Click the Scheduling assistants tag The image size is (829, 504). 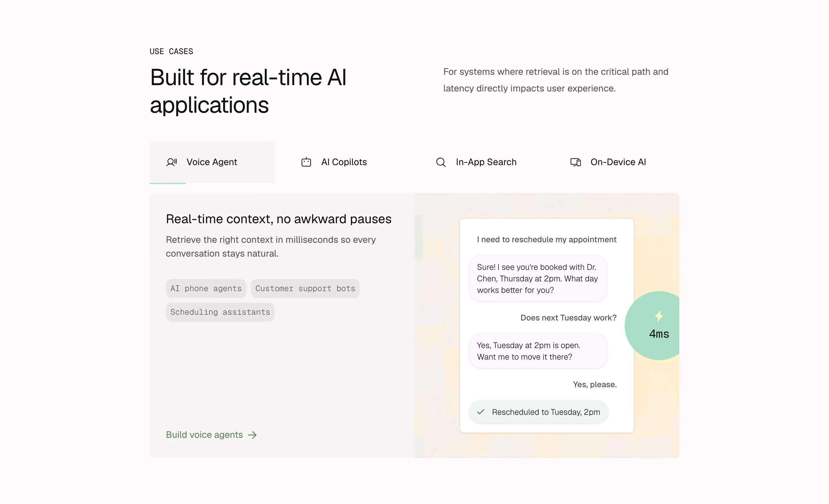220,312
